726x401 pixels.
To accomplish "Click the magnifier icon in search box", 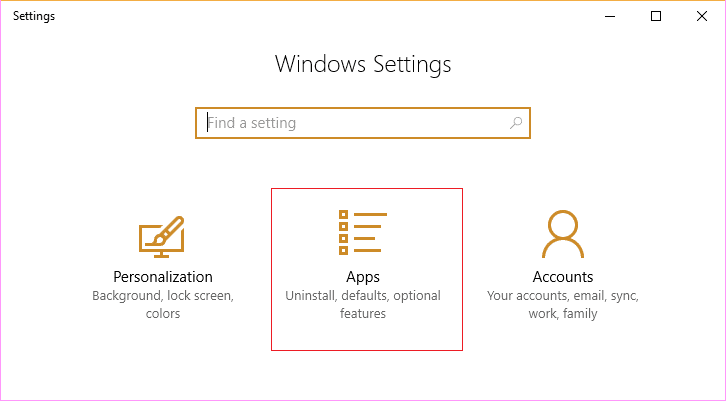I will coord(516,123).
